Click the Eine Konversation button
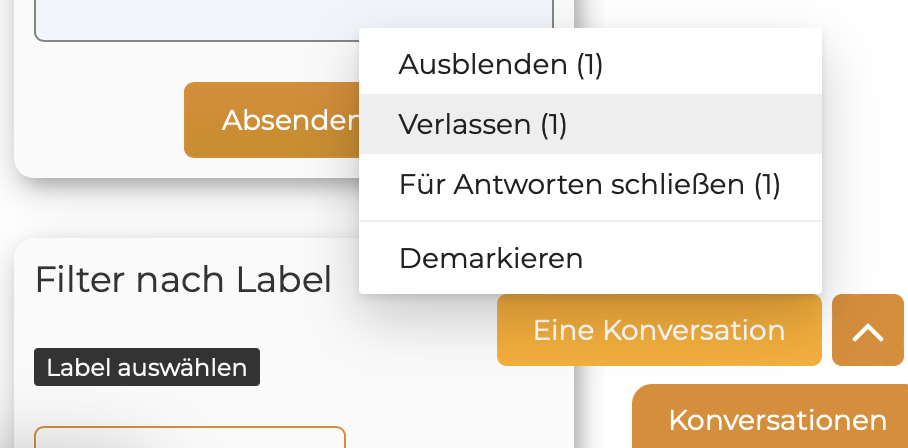Screen dimensions: 908x448 (658, 330)
